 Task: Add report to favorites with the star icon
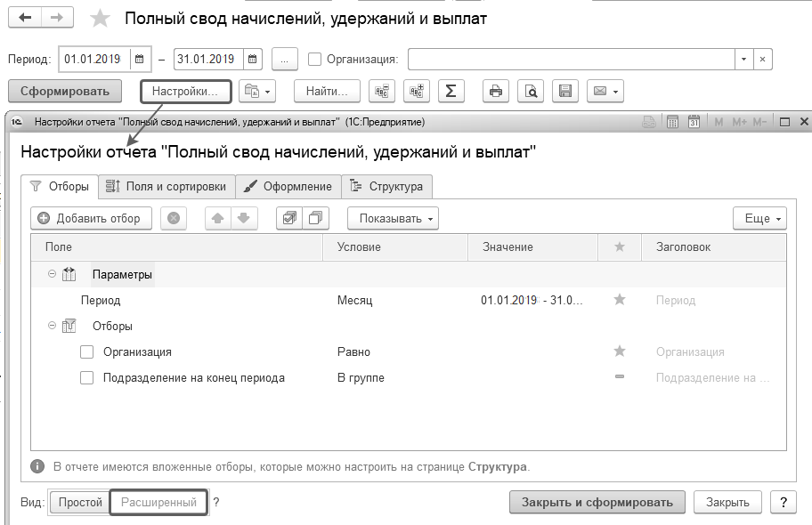coord(100,19)
